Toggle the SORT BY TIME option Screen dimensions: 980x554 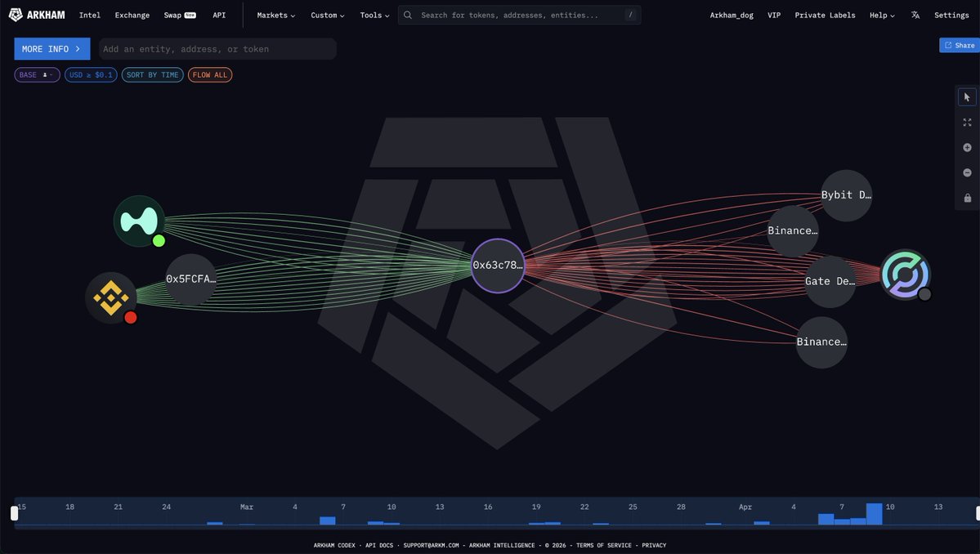(153, 75)
